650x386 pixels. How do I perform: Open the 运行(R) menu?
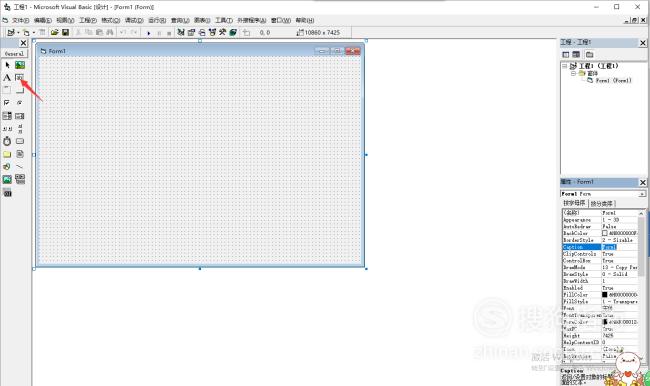(157, 20)
